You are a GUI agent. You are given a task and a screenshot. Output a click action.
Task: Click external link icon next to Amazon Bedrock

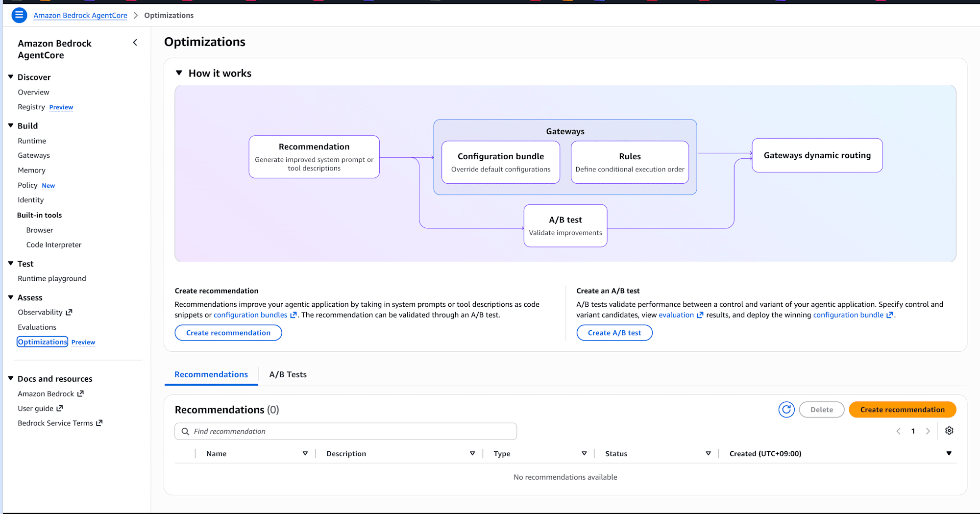80,393
